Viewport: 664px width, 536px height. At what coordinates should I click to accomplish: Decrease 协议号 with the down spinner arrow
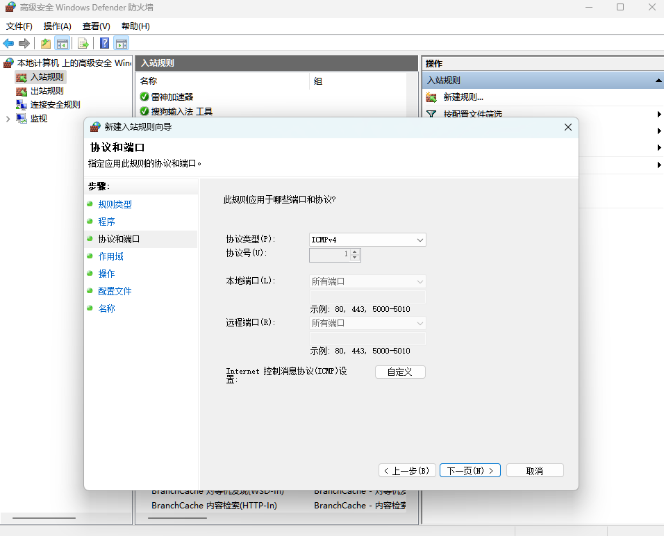(x=355, y=258)
